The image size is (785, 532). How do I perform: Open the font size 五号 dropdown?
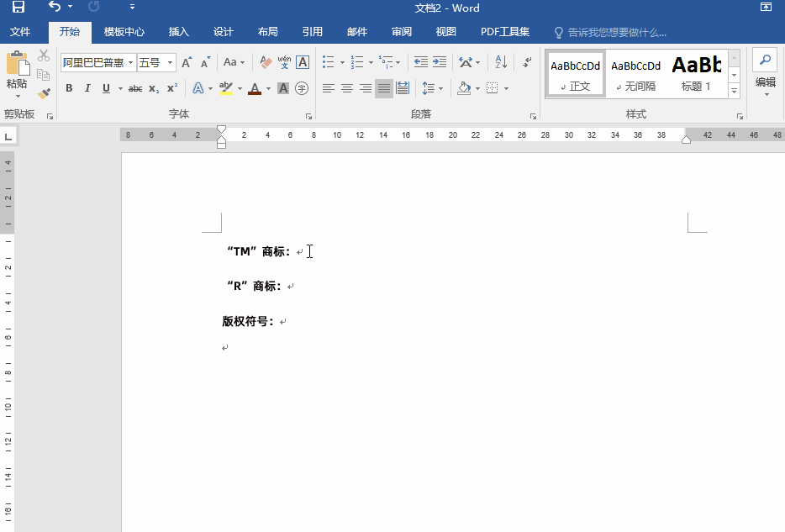click(x=171, y=63)
